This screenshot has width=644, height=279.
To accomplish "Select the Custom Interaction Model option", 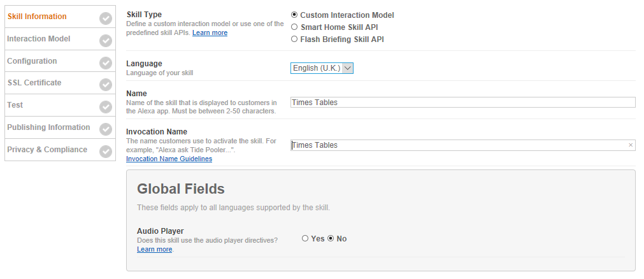I will [294, 15].
